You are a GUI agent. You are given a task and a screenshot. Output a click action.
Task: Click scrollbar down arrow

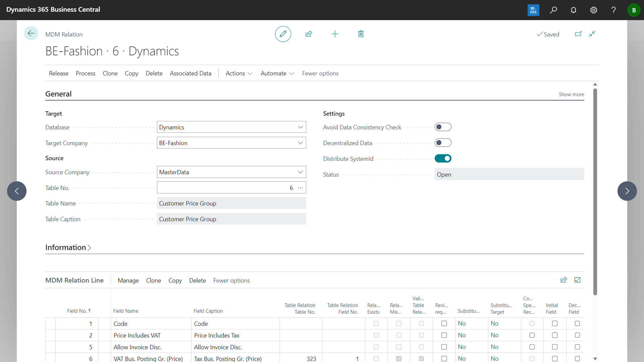click(595, 359)
